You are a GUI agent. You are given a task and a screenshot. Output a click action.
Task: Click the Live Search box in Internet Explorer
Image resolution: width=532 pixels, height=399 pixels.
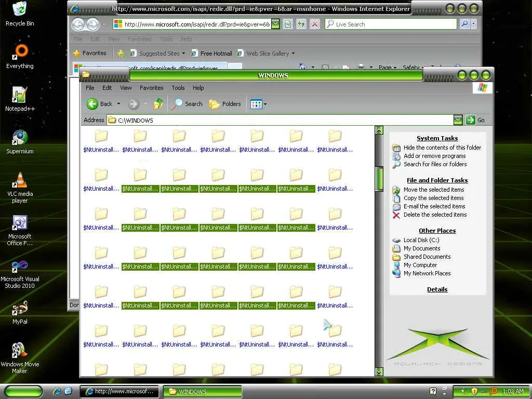pos(391,24)
